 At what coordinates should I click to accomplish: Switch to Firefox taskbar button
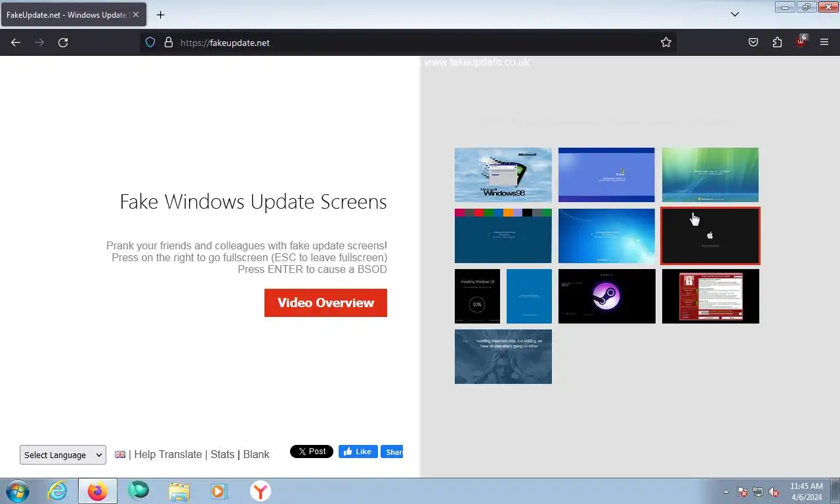coord(98,491)
